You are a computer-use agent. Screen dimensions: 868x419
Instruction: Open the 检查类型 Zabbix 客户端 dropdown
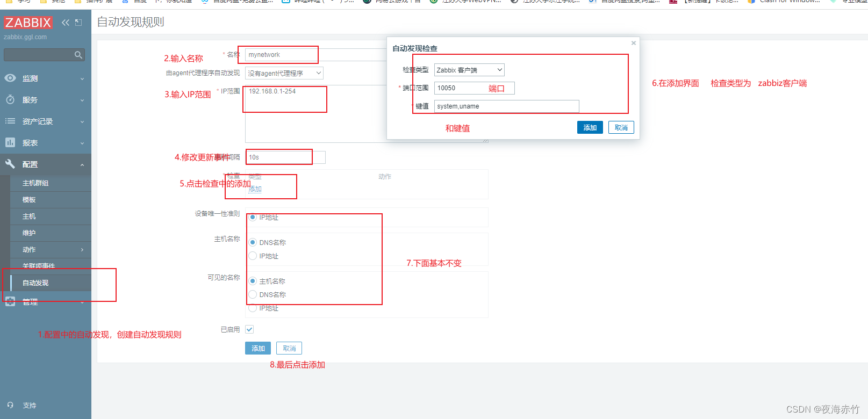(469, 70)
